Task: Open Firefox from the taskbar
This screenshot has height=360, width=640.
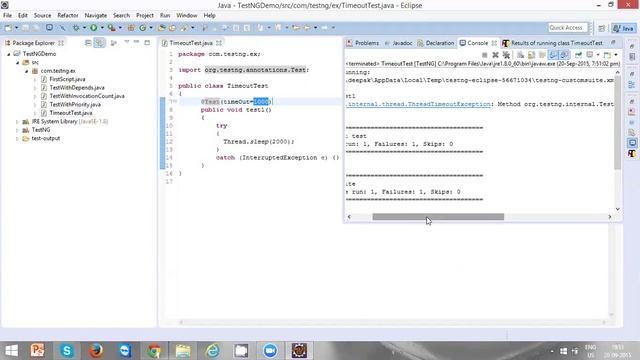Action: tap(96, 351)
